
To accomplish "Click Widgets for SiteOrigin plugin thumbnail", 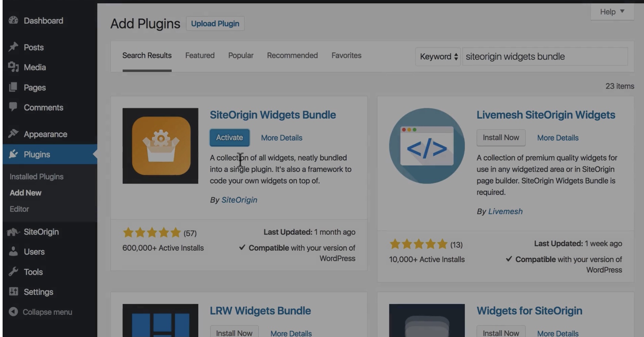I will pos(427,320).
